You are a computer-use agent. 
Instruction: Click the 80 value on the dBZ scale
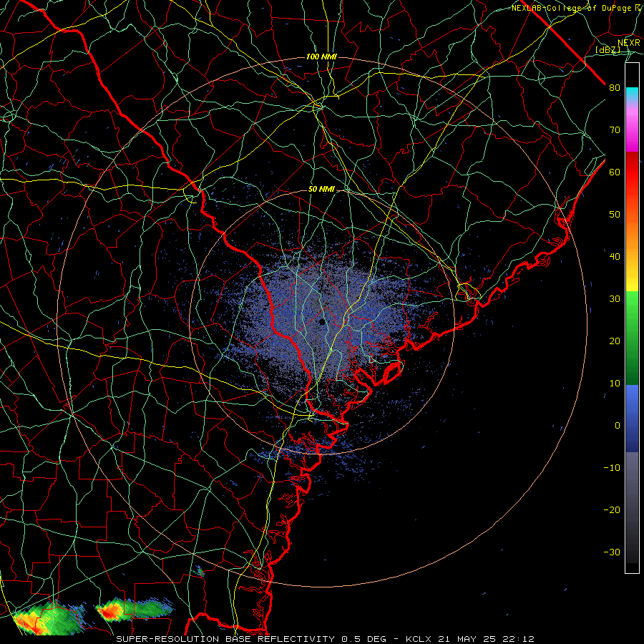615,88
